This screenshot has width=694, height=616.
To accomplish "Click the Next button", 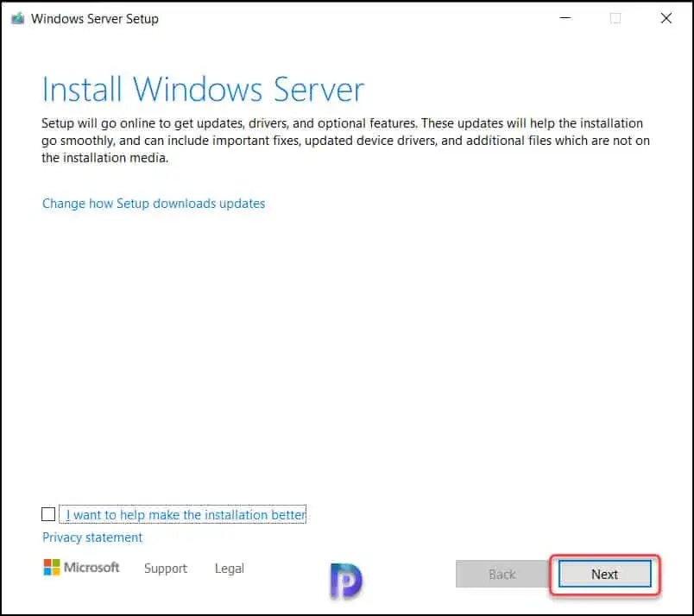I will point(604,574).
